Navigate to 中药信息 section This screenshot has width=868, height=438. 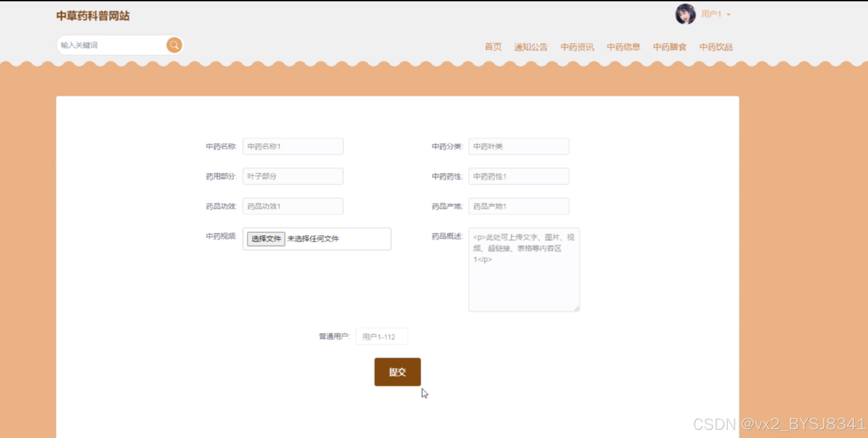click(623, 47)
